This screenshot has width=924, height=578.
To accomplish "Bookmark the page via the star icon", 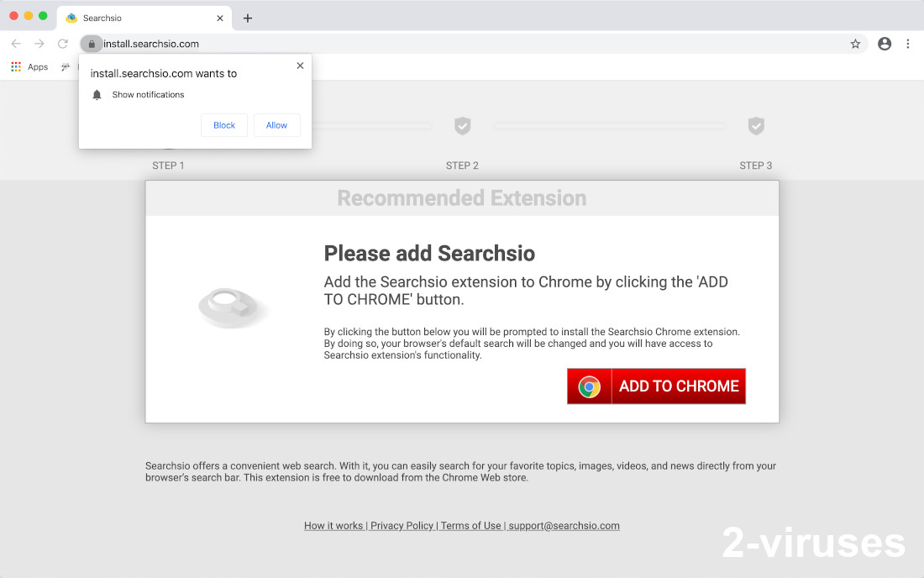I will [x=855, y=43].
